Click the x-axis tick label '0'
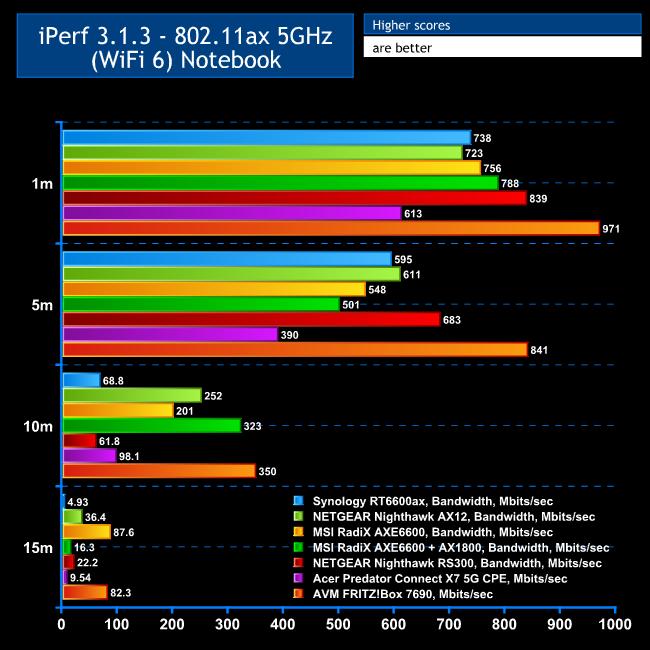The height and width of the screenshot is (650, 650). 61,624
